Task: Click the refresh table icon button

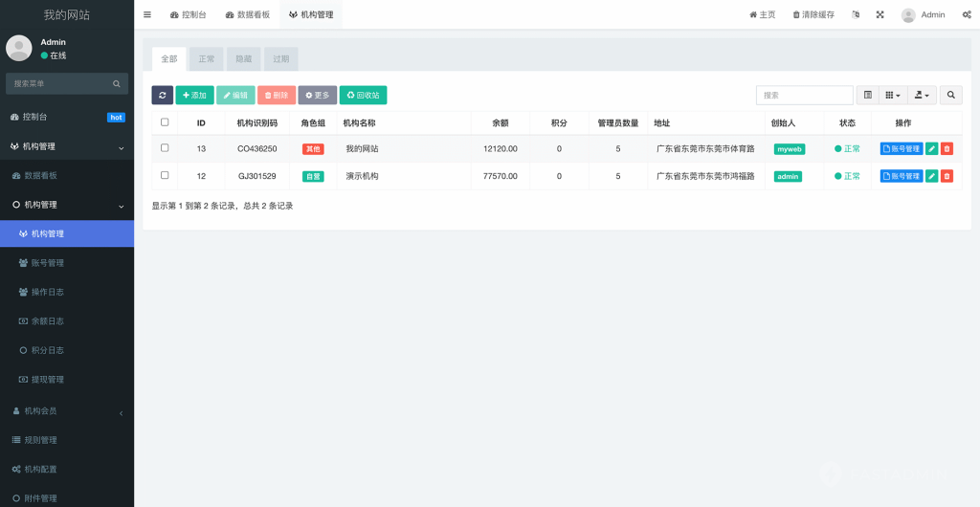Action: pos(162,96)
